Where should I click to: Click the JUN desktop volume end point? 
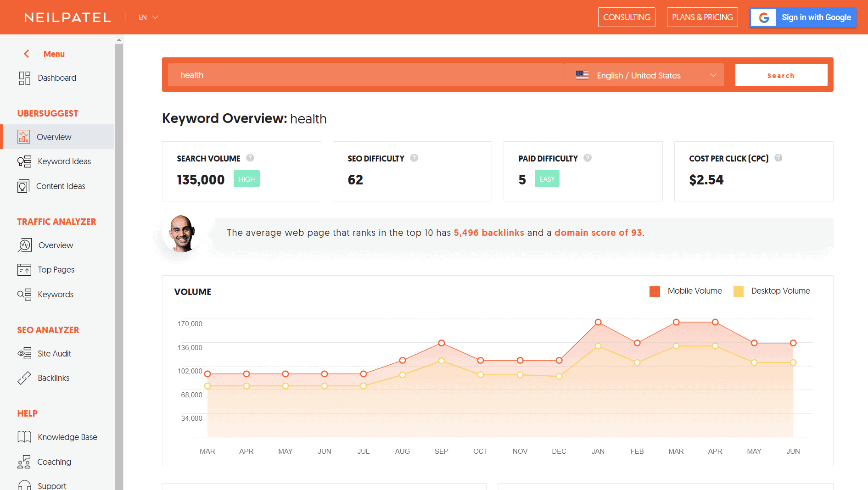[x=793, y=362]
